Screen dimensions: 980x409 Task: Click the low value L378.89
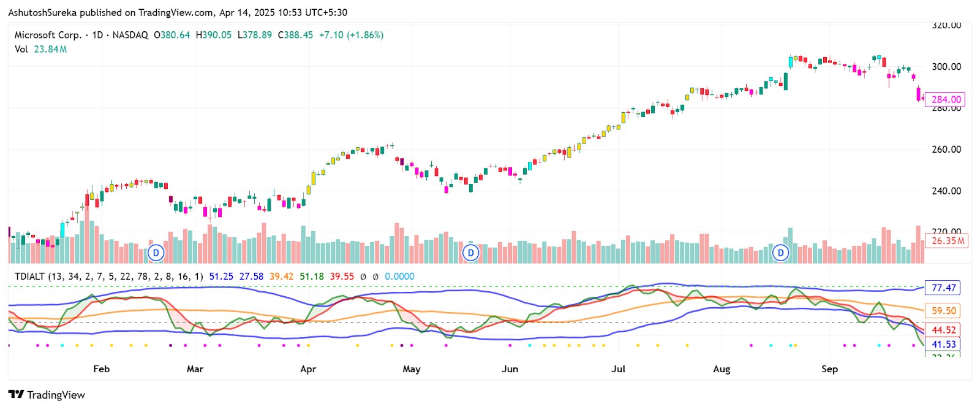[x=255, y=35]
